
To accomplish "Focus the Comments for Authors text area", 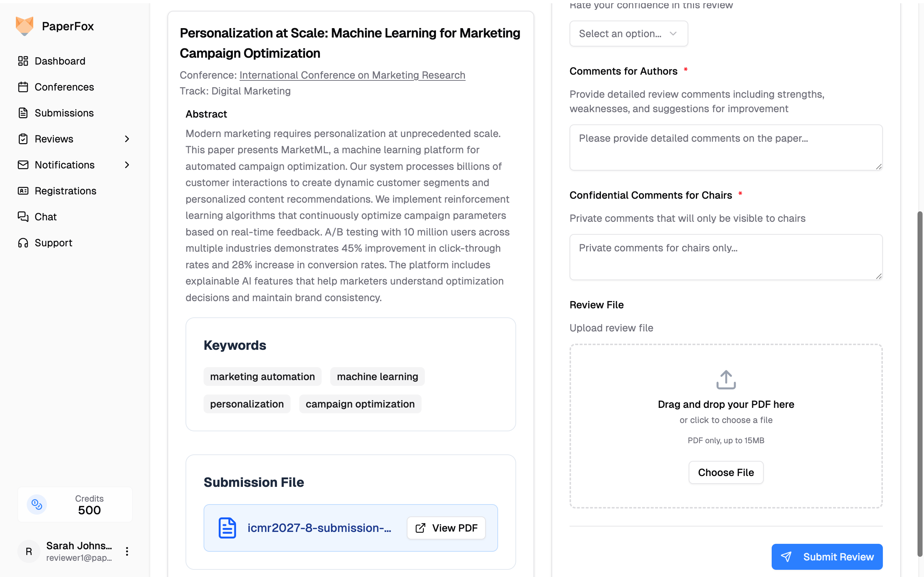I will 725,147.
